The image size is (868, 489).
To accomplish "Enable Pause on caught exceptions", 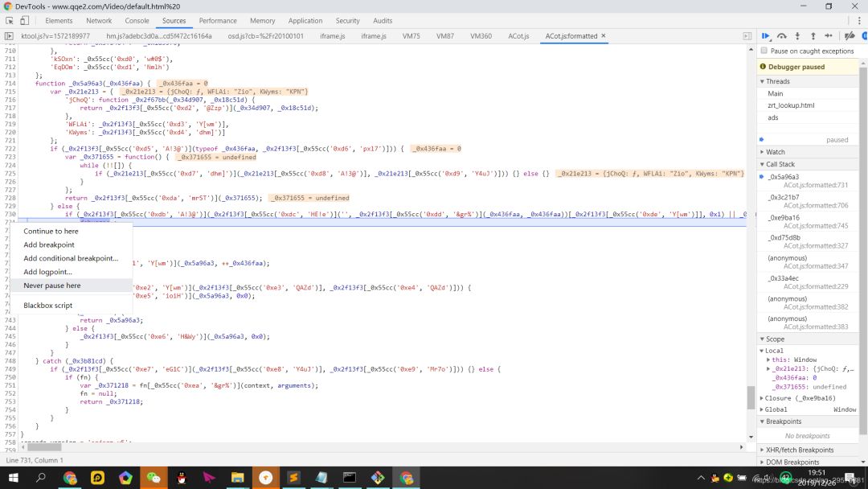I will [x=764, y=51].
